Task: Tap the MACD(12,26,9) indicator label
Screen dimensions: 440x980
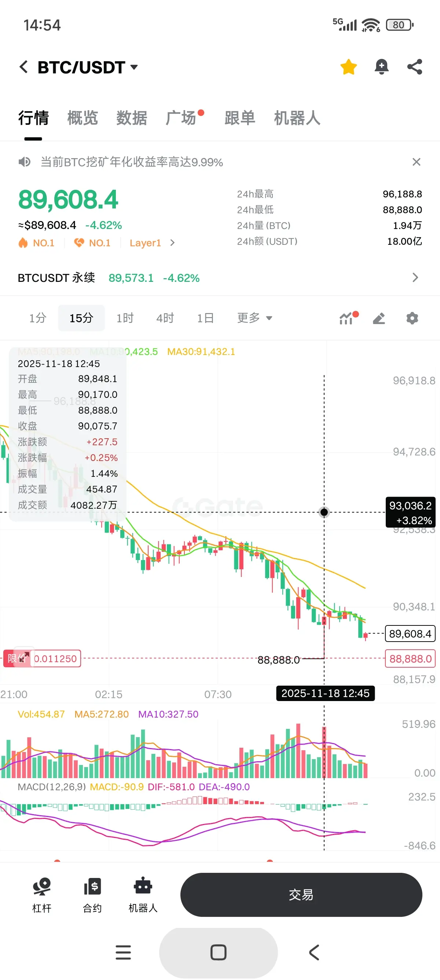Action: tap(52, 787)
